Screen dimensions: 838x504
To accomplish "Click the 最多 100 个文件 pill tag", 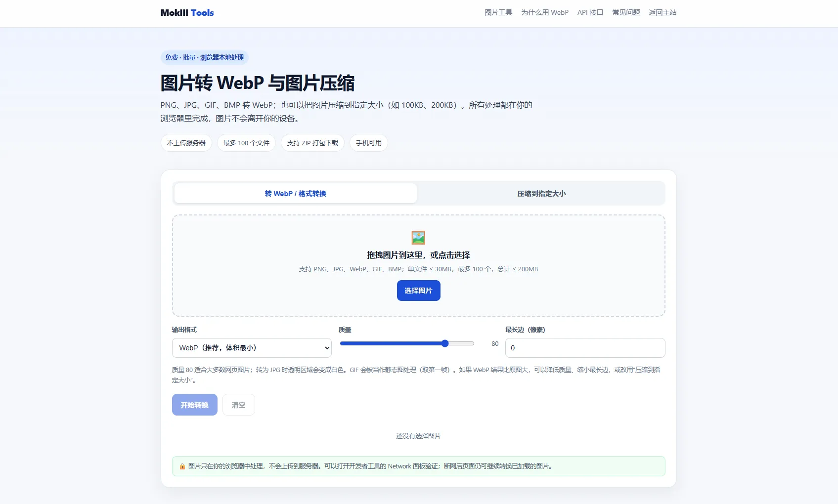I will (246, 143).
